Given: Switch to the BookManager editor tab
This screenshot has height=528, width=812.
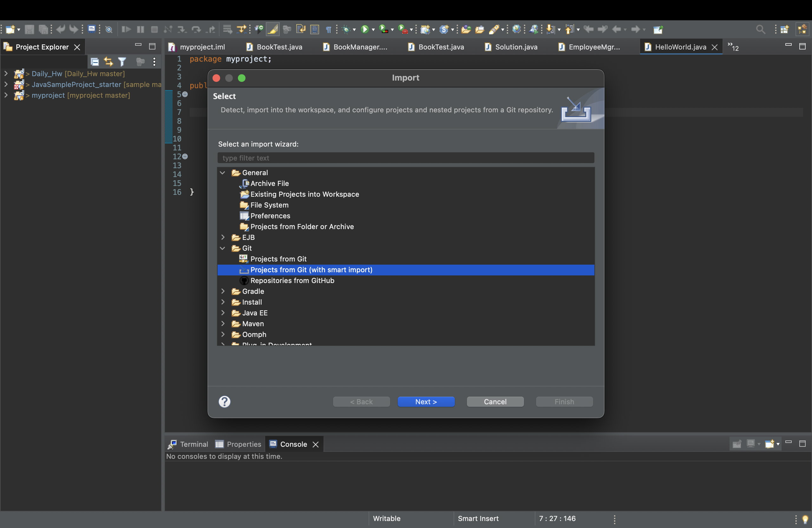Looking at the screenshot, I should coord(355,47).
